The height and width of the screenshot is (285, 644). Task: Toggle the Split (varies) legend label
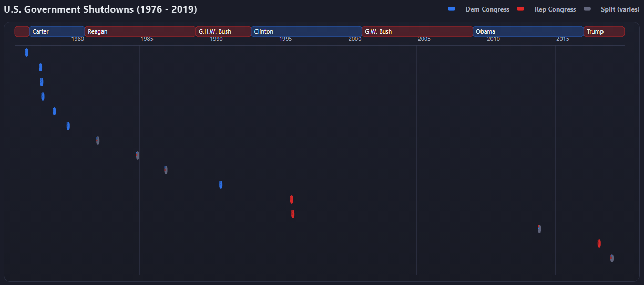pyautogui.click(x=620, y=9)
